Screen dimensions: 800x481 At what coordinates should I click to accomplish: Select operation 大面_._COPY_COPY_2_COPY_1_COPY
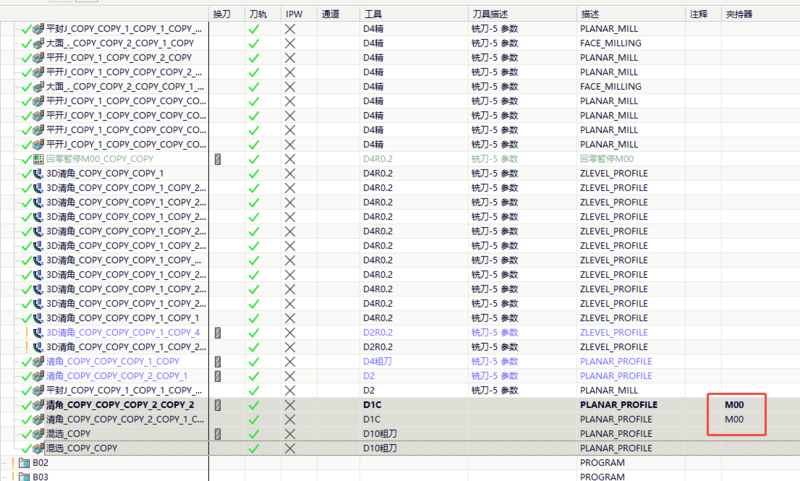pyautogui.click(x=120, y=43)
